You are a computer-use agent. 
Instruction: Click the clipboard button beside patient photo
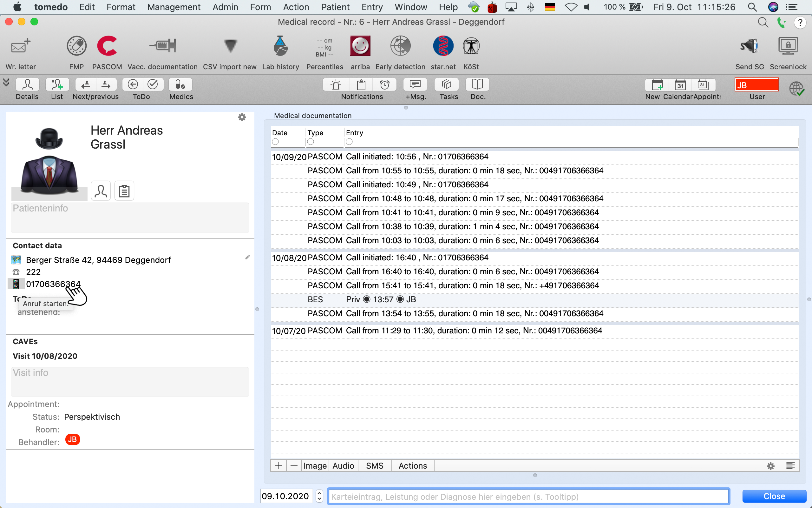(124, 191)
